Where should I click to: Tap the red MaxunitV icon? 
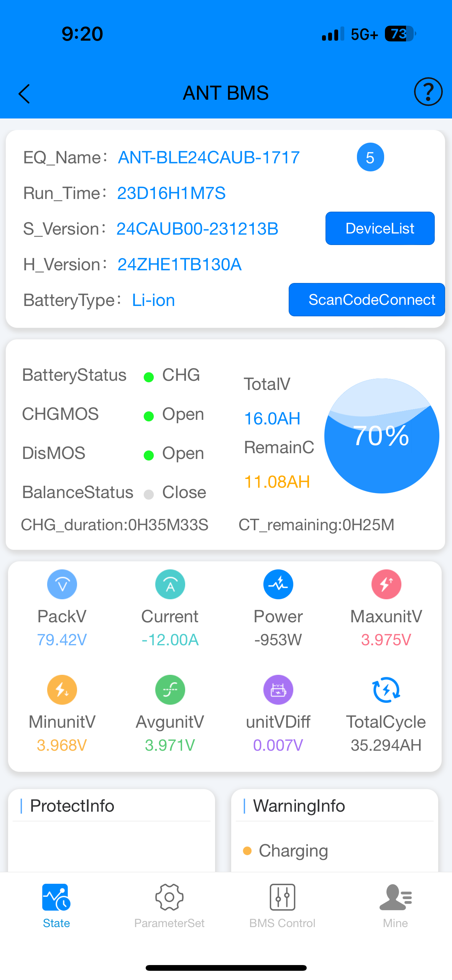pos(386,584)
